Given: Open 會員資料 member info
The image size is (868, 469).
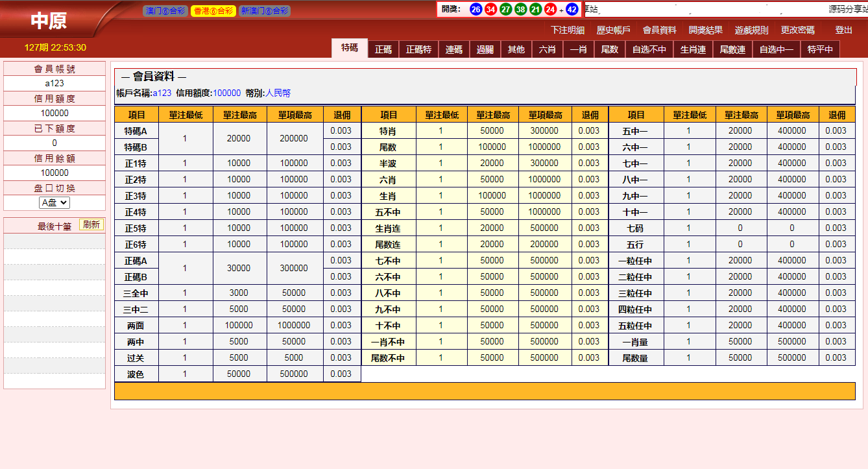Looking at the screenshot, I should click(x=660, y=30).
